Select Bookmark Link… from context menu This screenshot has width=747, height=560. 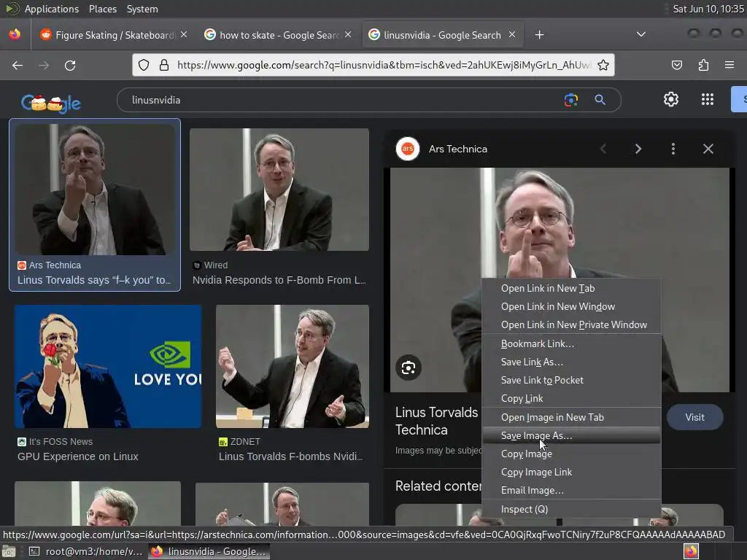click(572, 344)
